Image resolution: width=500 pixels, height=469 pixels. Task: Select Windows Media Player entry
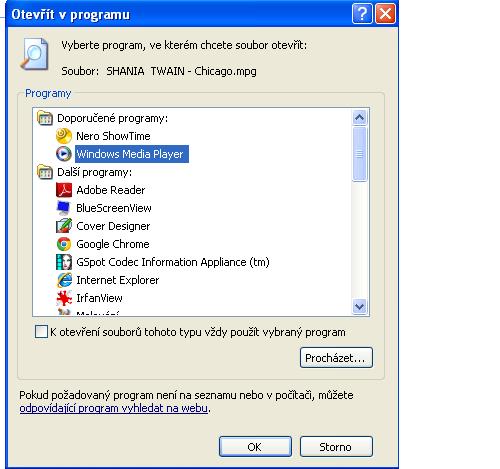point(132,154)
